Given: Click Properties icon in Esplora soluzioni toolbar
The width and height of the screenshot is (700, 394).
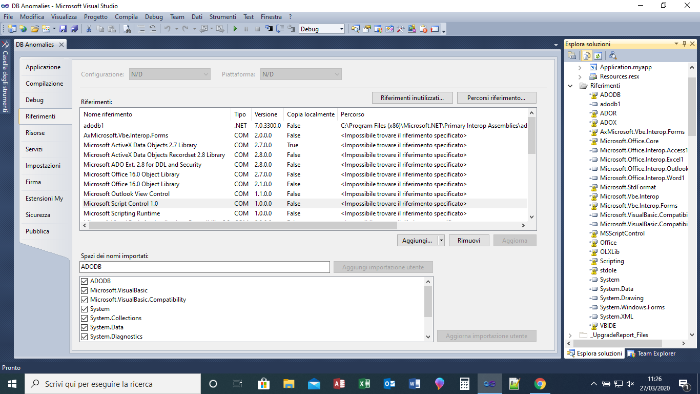Looking at the screenshot, I should coord(572,56).
